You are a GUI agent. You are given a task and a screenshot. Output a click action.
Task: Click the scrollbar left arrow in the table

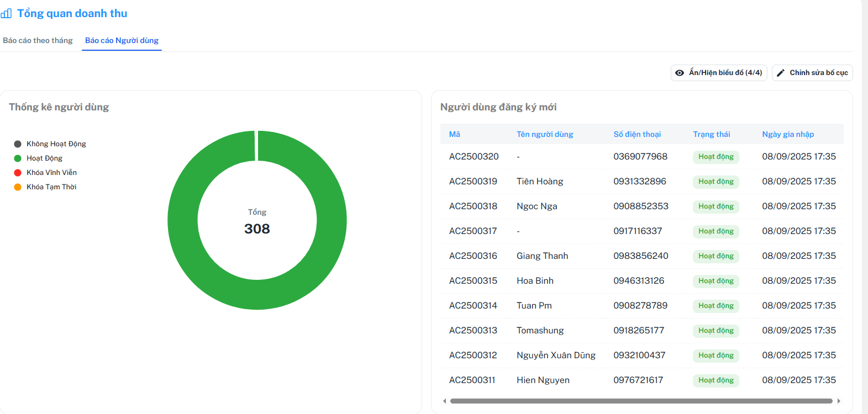[x=445, y=401]
